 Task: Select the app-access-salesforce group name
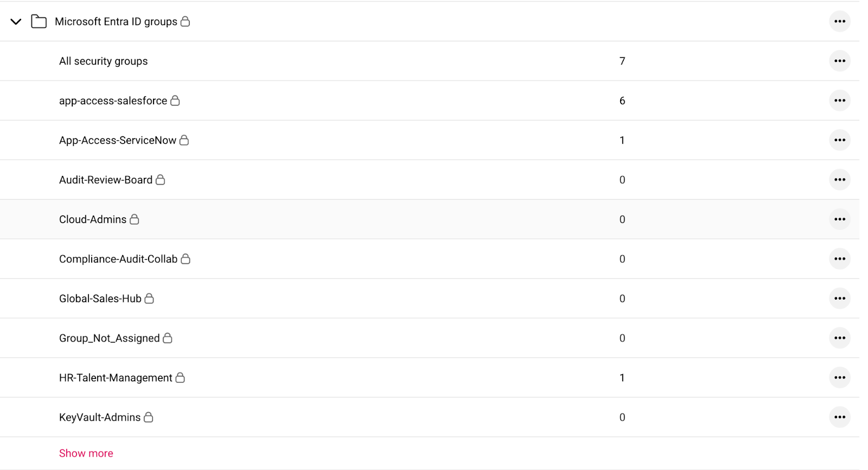tap(113, 101)
